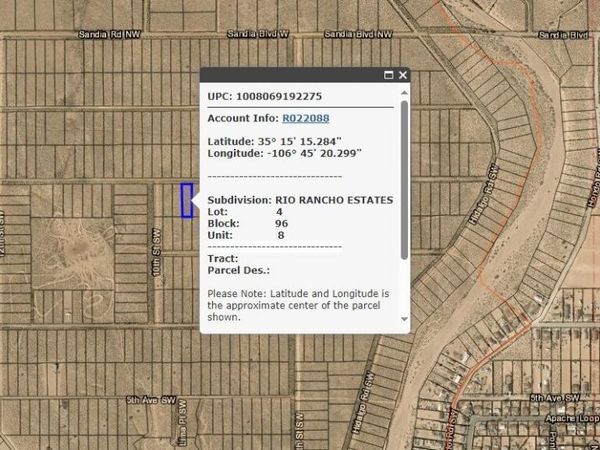Click the left 5th Ave SW label
600x450 pixels.
pyautogui.click(x=151, y=401)
